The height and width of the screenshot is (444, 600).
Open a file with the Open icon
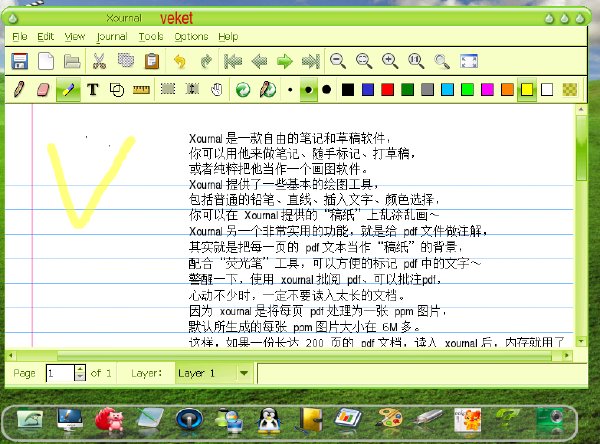(72, 61)
